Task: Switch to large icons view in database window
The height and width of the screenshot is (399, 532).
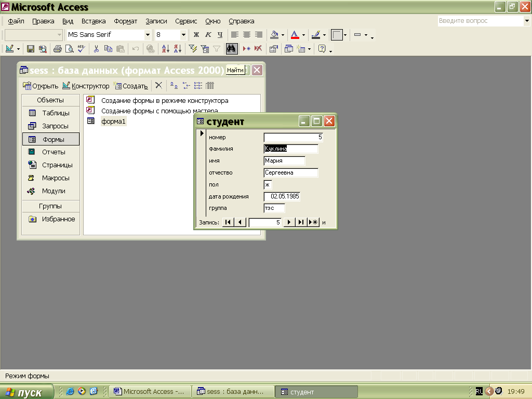Action: (x=174, y=86)
